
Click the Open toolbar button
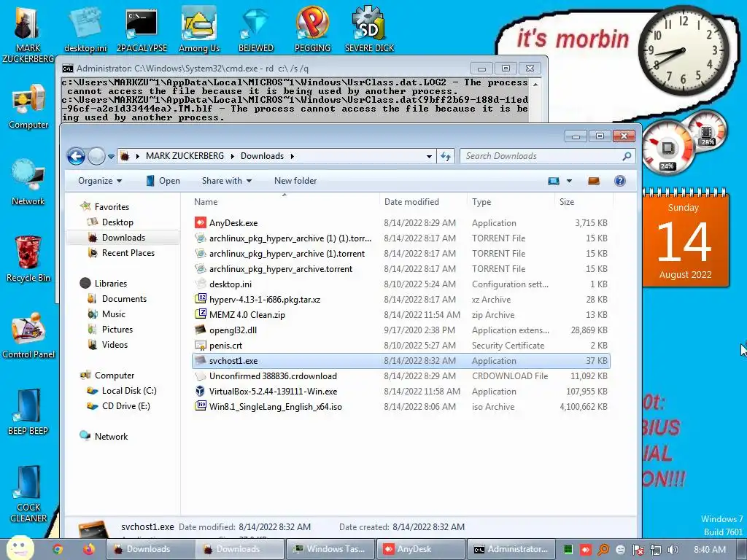pos(163,181)
